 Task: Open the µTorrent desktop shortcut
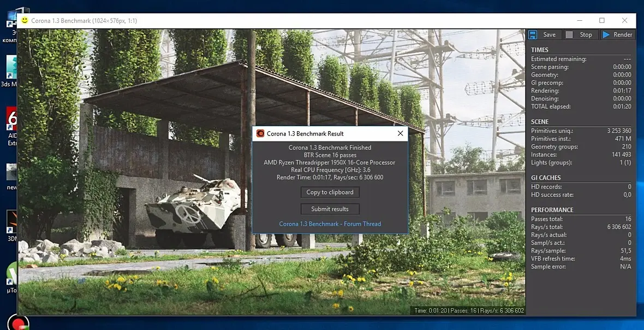11,278
